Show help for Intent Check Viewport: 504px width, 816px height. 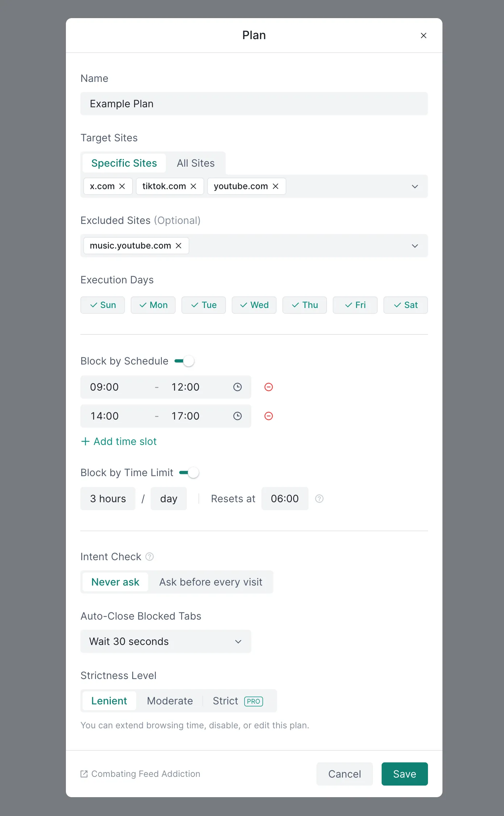[x=150, y=557]
